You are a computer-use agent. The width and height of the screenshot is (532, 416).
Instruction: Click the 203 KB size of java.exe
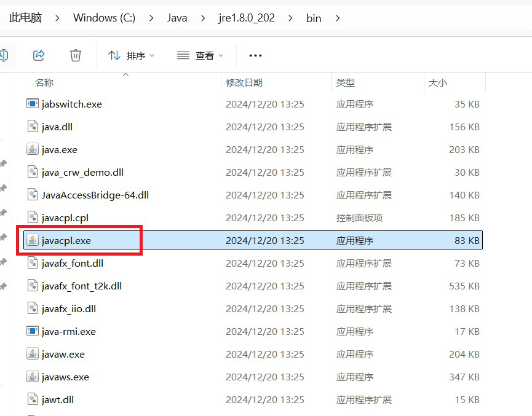(x=464, y=149)
